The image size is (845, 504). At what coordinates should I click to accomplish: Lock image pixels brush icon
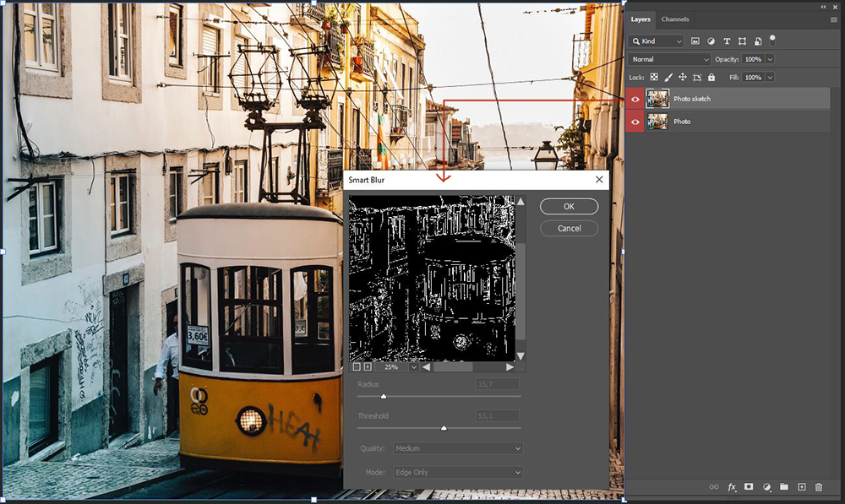pyautogui.click(x=668, y=78)
